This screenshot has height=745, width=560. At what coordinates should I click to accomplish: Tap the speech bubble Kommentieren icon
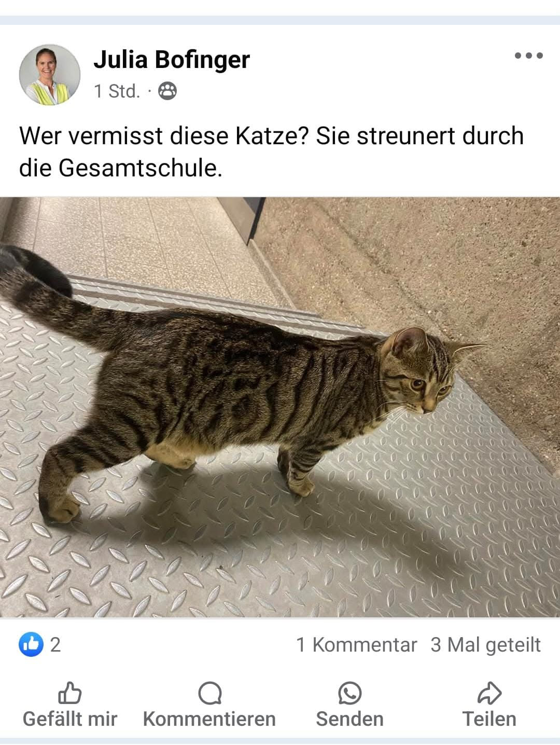point(209,693)
